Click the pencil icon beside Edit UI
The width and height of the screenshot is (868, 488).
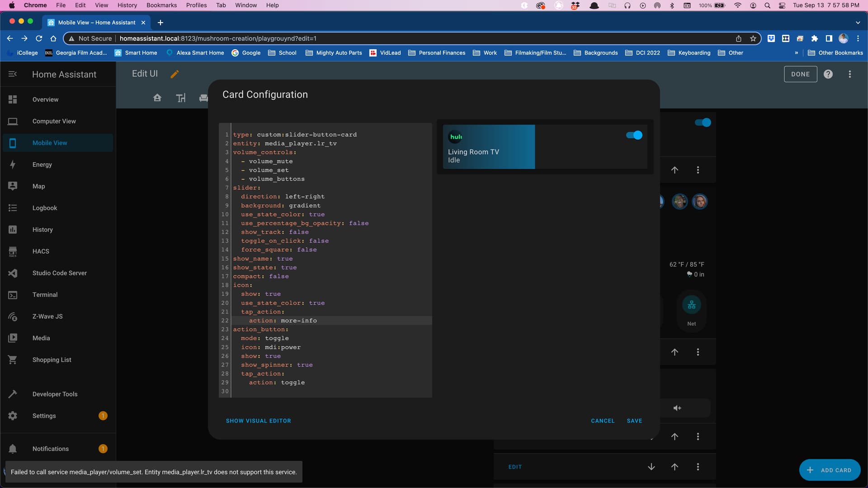point(175,74)
